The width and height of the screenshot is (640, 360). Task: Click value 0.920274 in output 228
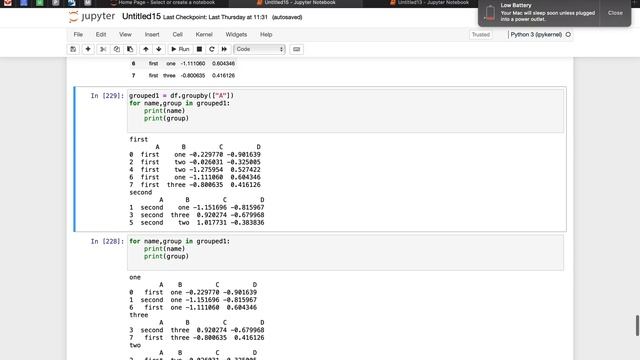click(211, 330)
